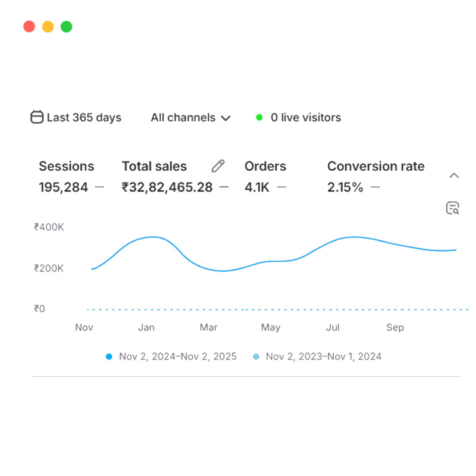The height and width of the screenshot is (476, 476).
Task: Select the Orders metric tab
Action: pos(265,167)
